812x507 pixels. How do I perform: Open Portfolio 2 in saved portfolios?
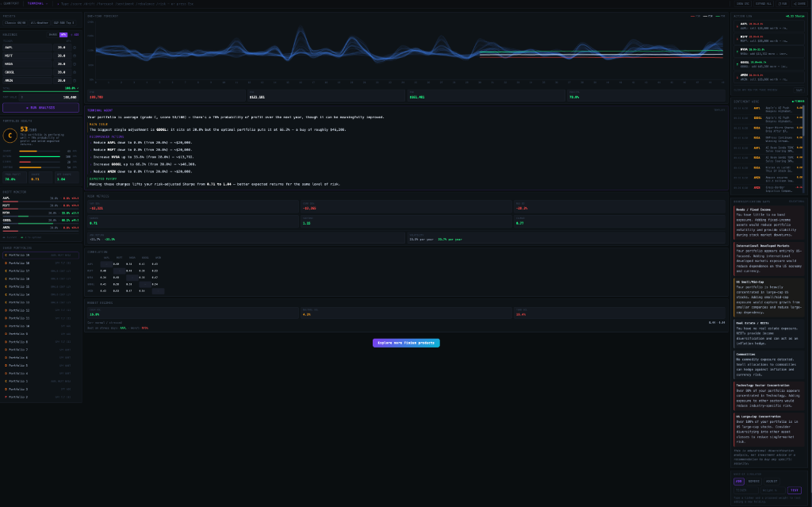(41, 397)
